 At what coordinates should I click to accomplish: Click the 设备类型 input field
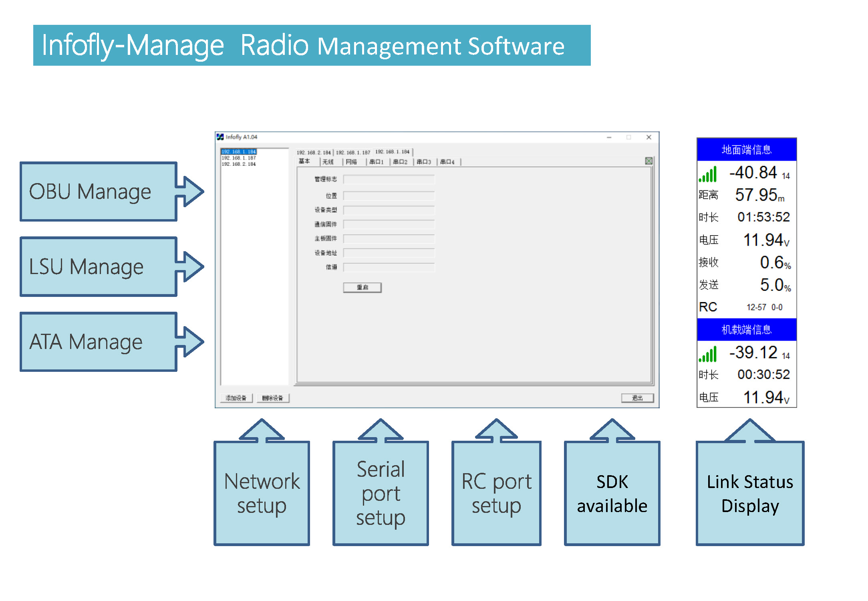[x=389, y=210]
